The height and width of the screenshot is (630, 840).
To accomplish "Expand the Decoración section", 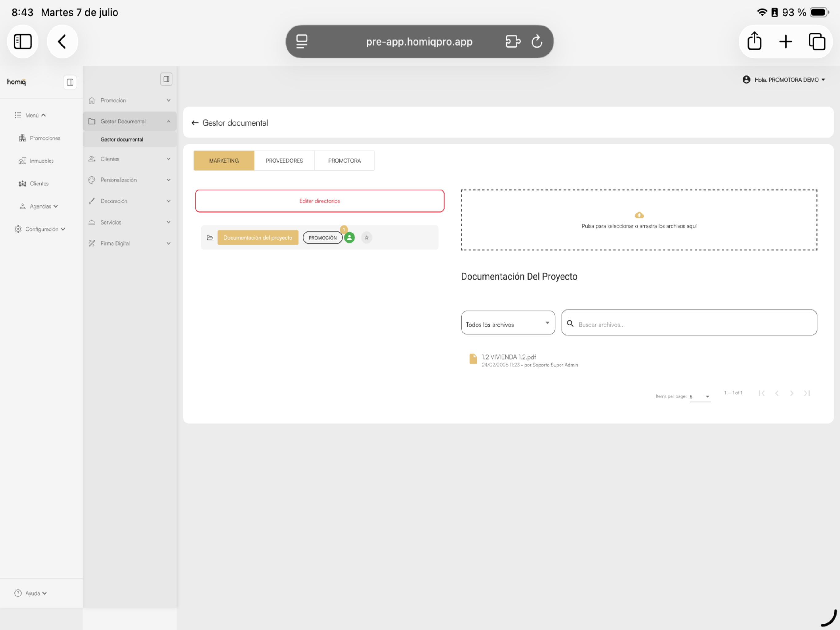I will pos(130,201).
